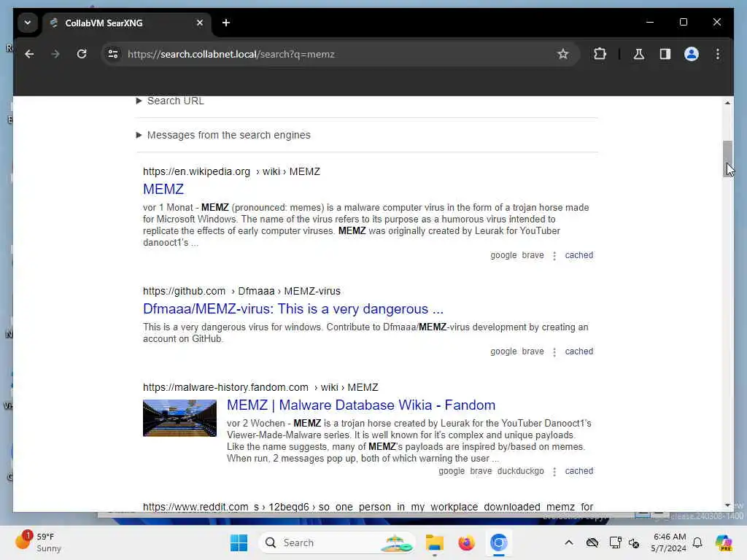
Task: Open cached version of Wikipedia result
Action: coord(578,255)
